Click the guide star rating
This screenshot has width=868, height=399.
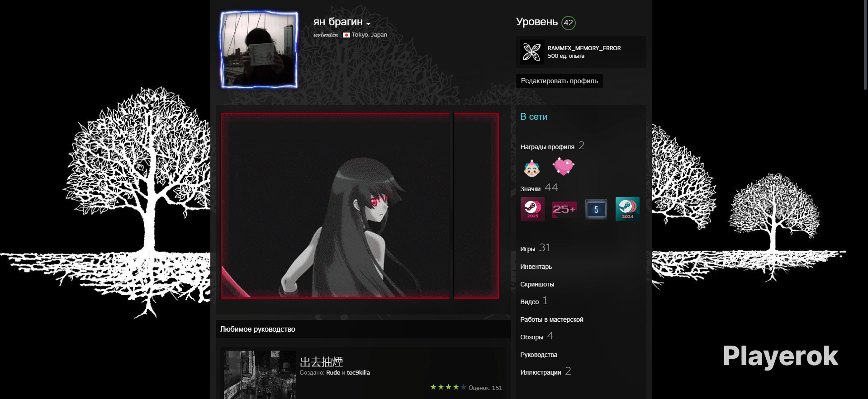448,387
